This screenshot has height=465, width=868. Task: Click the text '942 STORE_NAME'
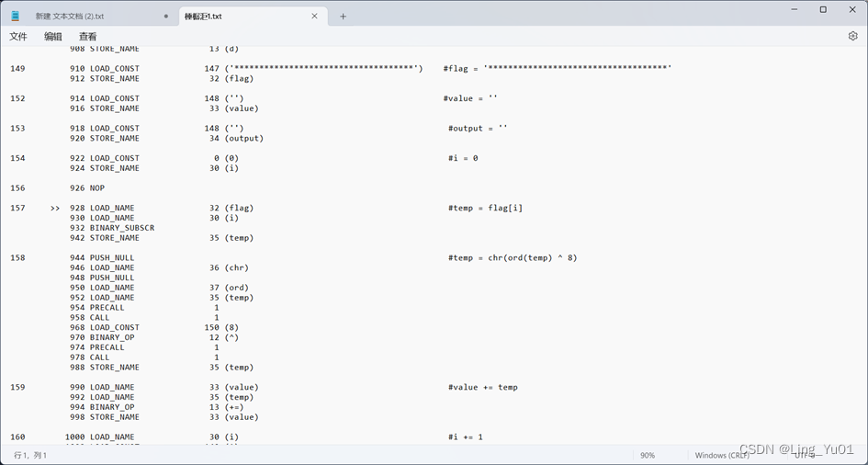click(105, 238)
